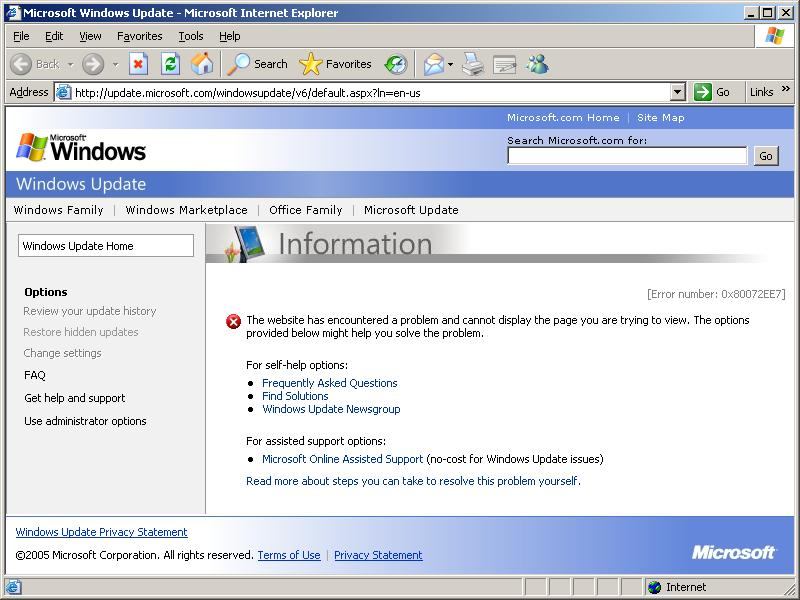This screenshot has width=800, height=600.
Task: Click the Refresh page icon
Action: click(170, 64)
